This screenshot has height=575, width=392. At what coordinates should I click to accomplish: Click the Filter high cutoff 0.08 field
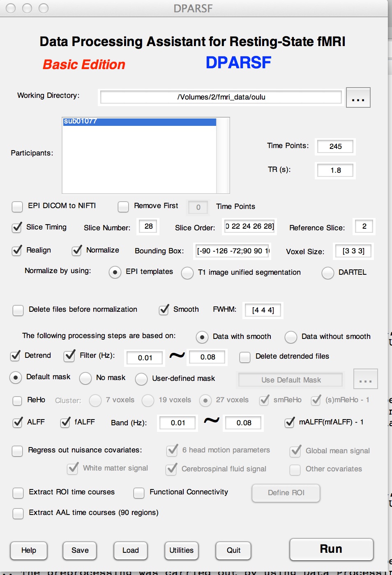pyautogui.click(x=208, y=357)
